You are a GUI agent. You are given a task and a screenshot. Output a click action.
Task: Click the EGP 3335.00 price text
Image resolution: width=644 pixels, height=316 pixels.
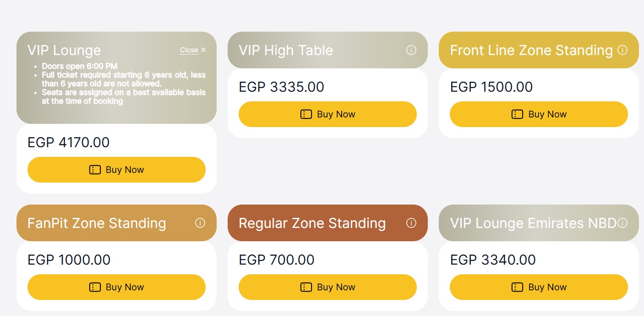281,87
